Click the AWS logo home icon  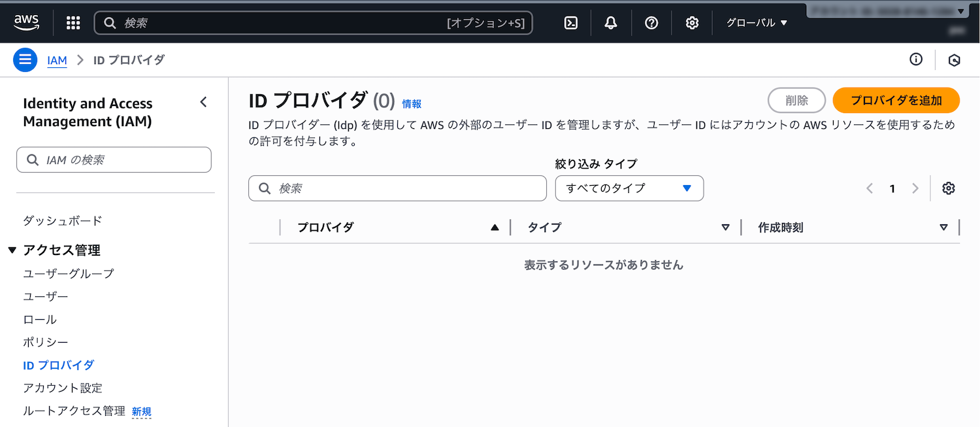(27, 23)
